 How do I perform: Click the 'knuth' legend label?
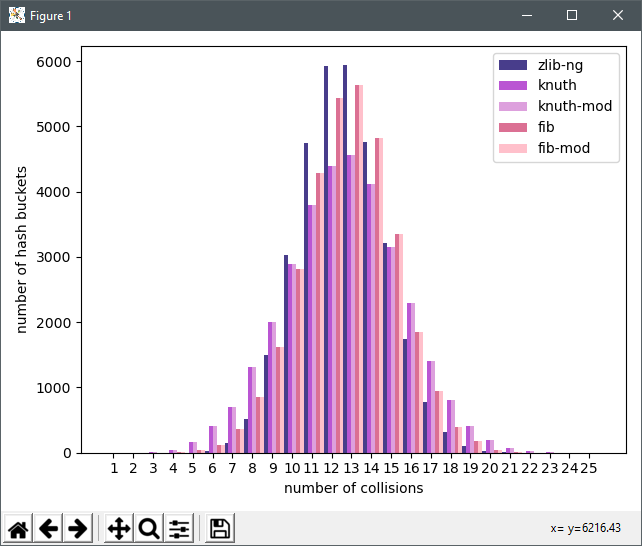[x=557, y=85]
